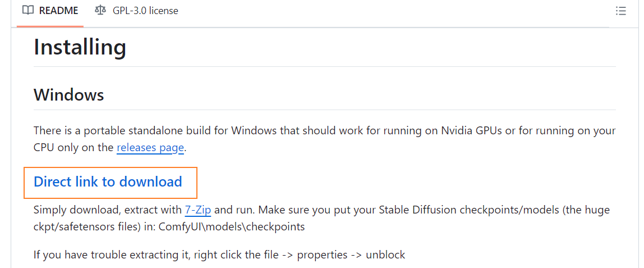Image resolution: width=644 pixels, height=268 pixels.
Task: Open the GPL-3.0 license tab
Action: [145, 11]
